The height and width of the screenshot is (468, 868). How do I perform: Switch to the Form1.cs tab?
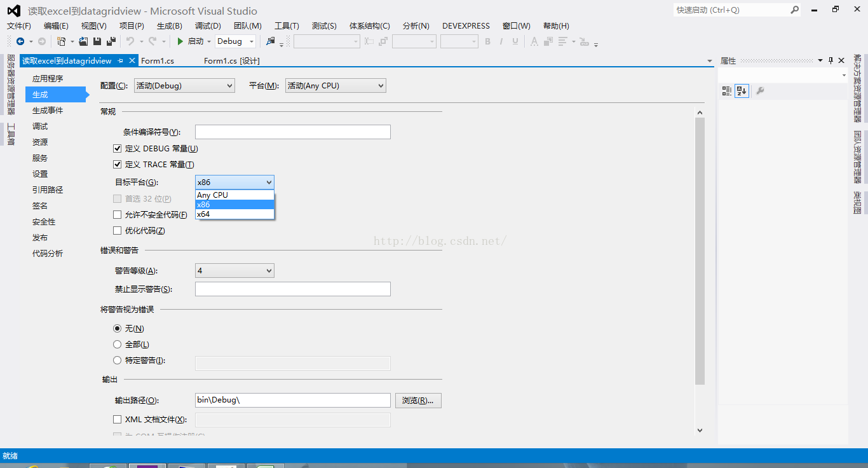[x=158, y=61]
